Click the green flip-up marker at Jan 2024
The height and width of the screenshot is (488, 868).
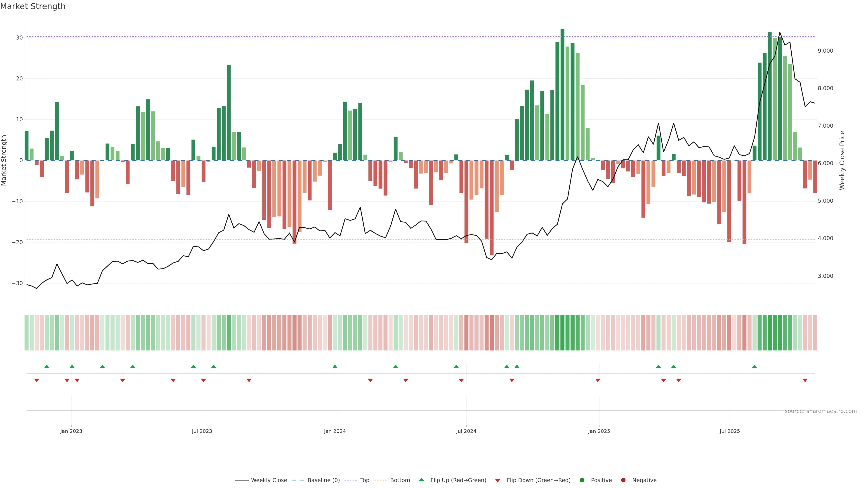[335, 366]
